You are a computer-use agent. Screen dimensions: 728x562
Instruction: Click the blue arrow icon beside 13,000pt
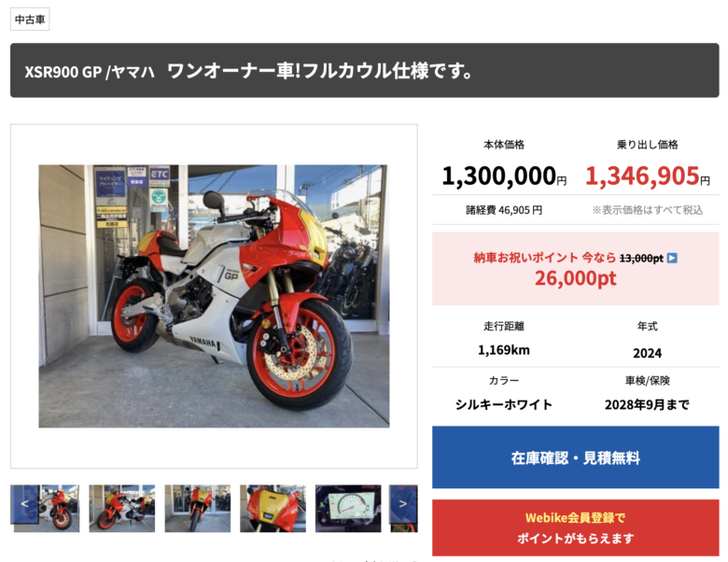coord(672,259)
